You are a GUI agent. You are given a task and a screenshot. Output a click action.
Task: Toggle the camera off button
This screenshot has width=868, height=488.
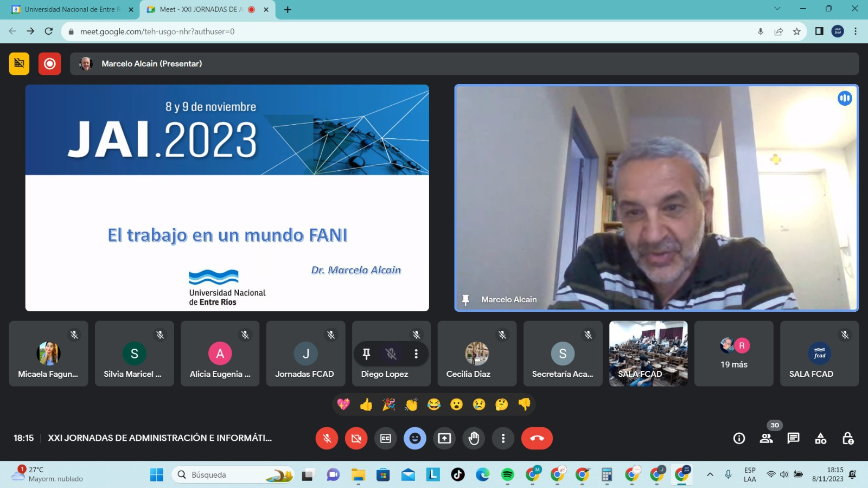[x=356, y=438]
